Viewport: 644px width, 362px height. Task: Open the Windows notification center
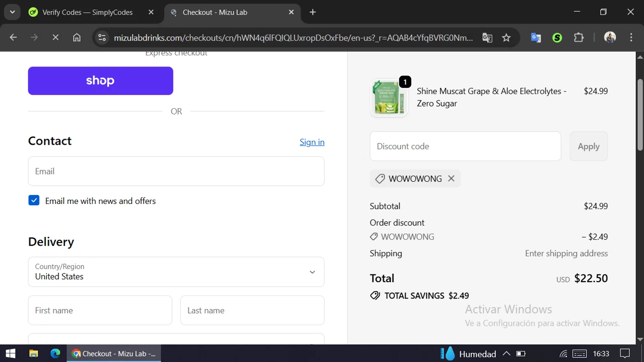(625, 353)
